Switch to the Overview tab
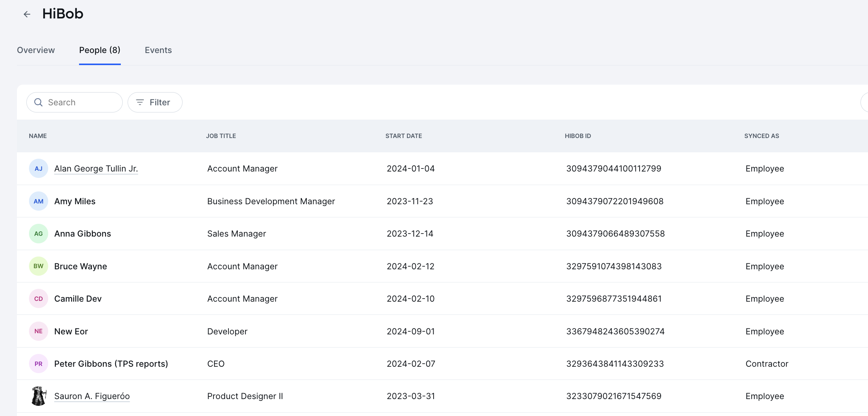Screen dimensions: 868x416 pyautogui.click(x=36, y=50)
